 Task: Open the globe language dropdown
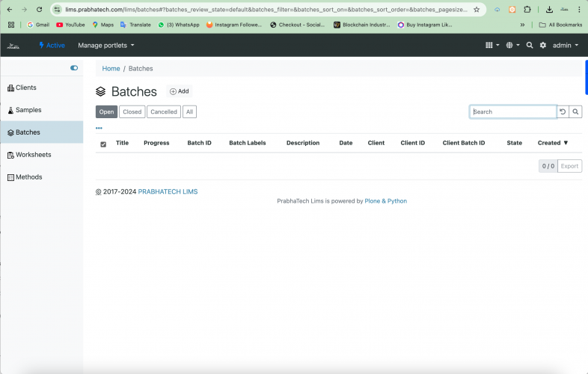coord(512,46)
